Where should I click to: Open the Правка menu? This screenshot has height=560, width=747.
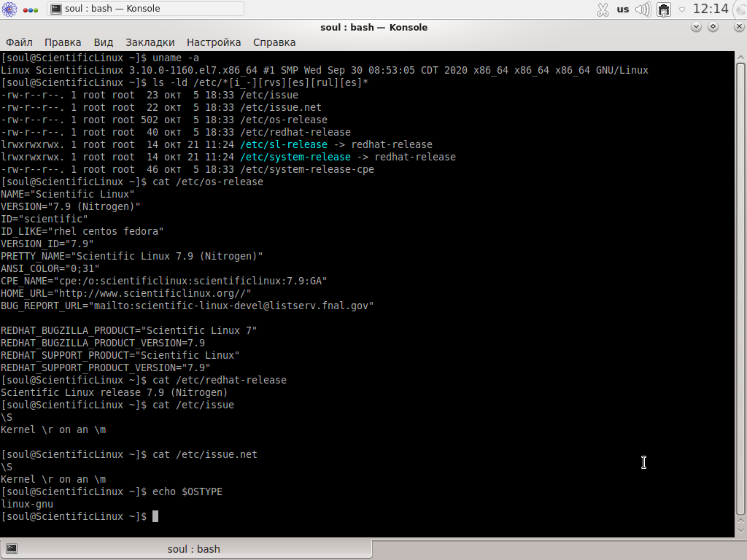point(63,42)
